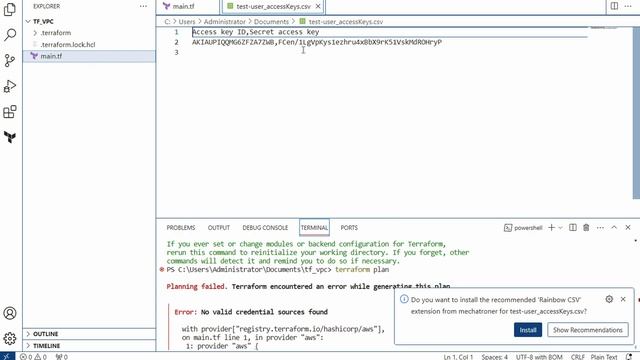Click Show Recommendations button
The image size is (640, 360).
click(x=587, y=330)
